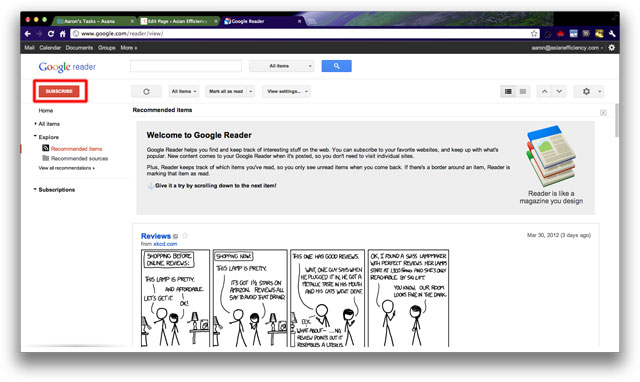
Task: Click the red Subscribe button
Action: coord(59,91)
